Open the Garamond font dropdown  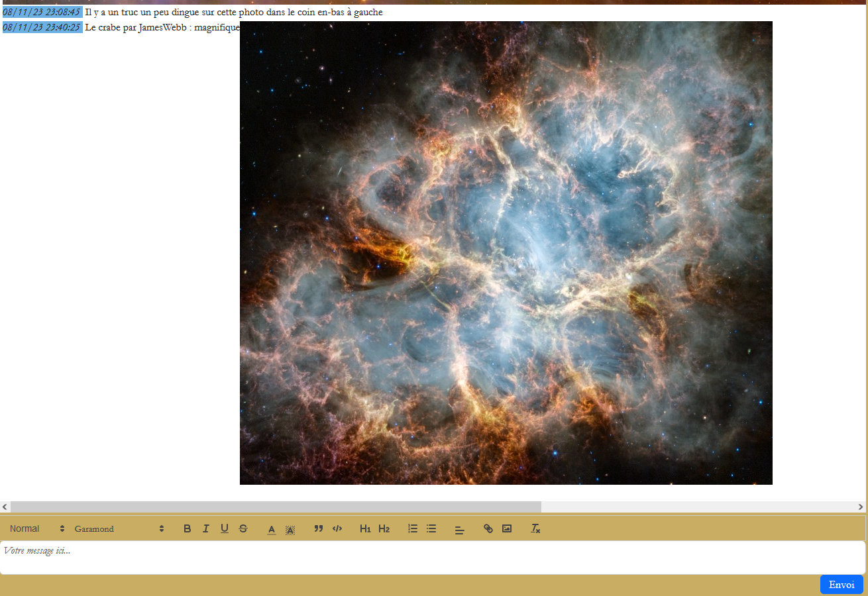coord(119,528)
